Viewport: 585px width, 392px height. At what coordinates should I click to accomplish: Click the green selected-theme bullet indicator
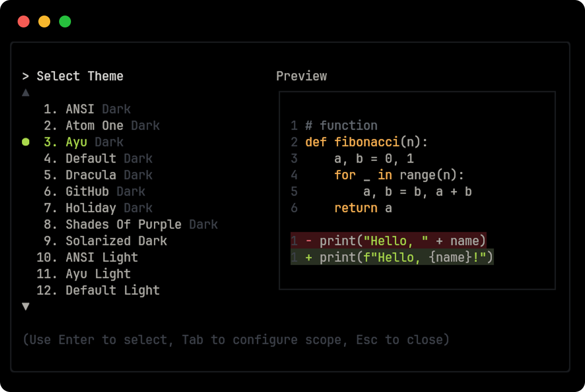26,142
